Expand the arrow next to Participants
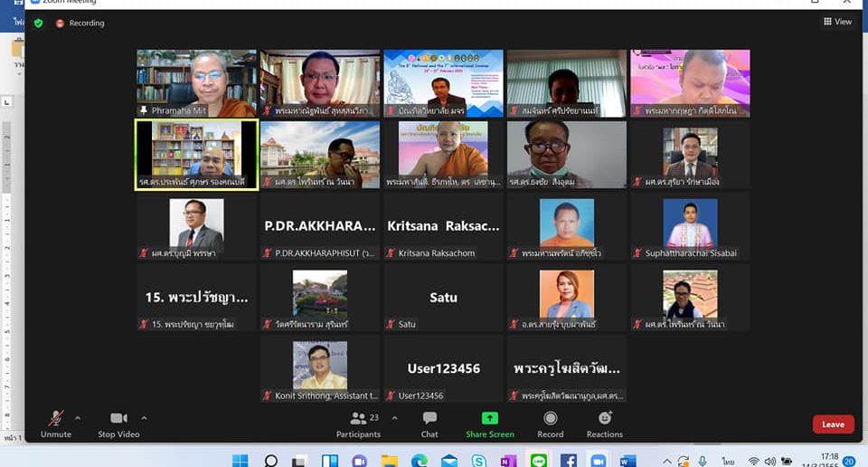The height and width of the screenshot is (467, 868). point(394,418)
